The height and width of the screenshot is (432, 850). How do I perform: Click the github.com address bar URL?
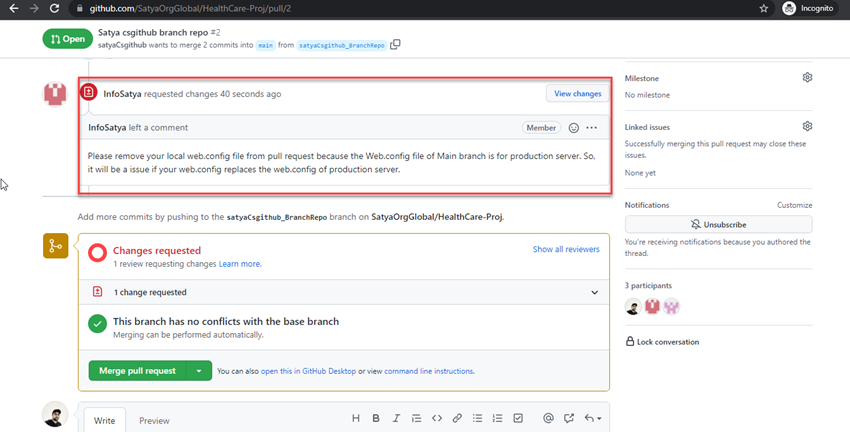pyautogui.click(x=190, y=9)
